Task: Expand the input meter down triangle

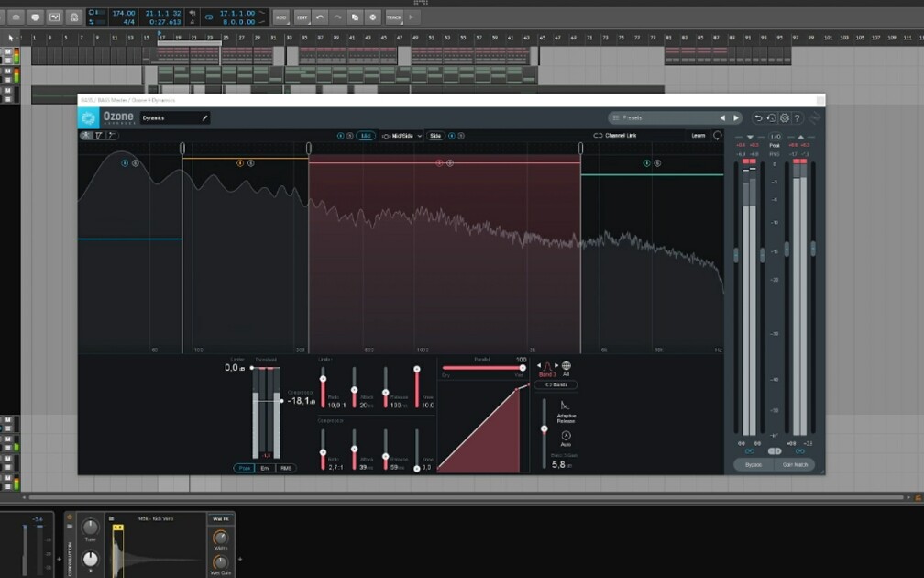Action: (750, 137)
